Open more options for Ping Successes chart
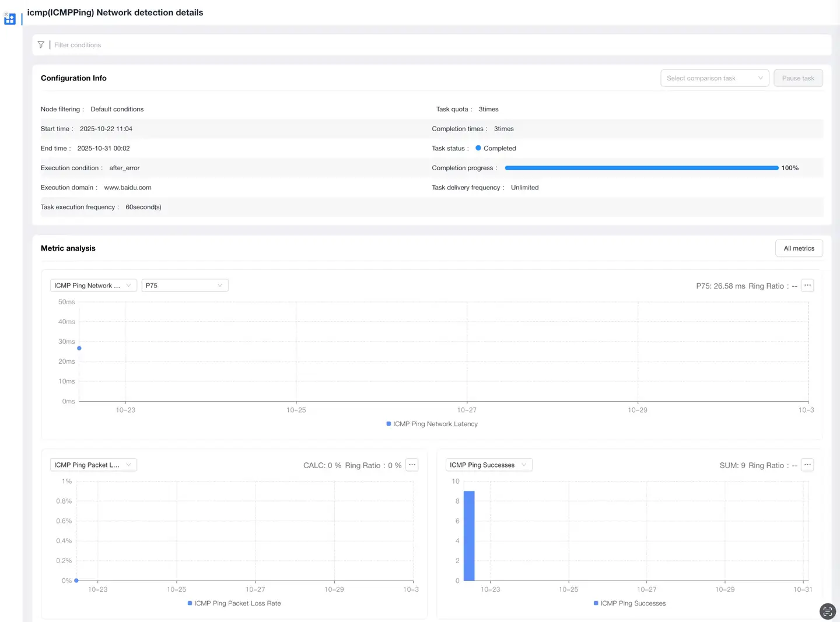The height and width of the screenshot is (622, 840). click(807, 465)
